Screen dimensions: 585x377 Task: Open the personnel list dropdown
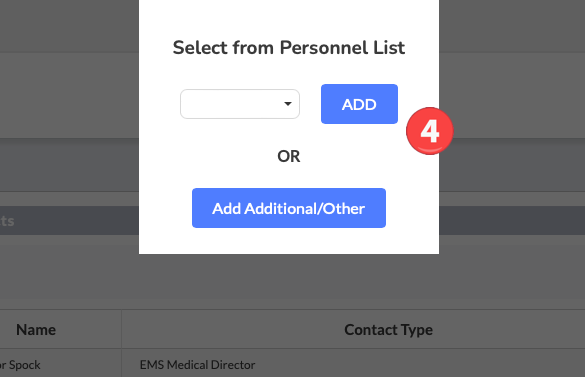[240, 104]
